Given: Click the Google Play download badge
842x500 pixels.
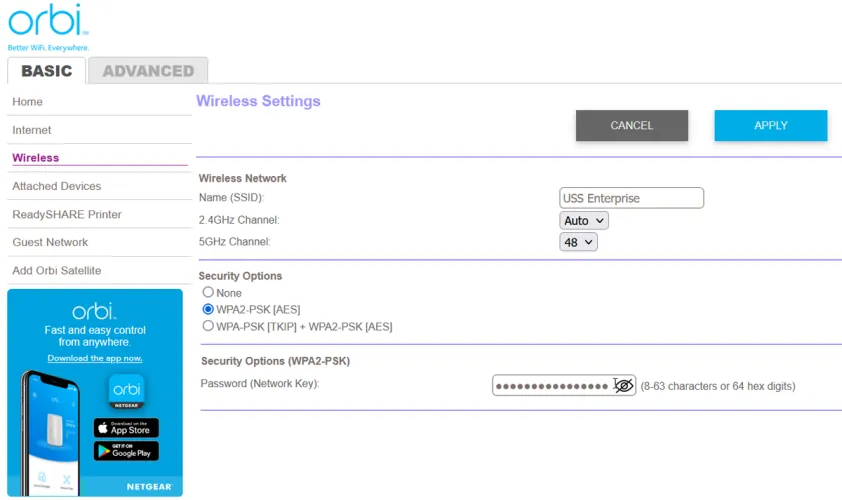Looking at the screenshot, I should [126, 451].
